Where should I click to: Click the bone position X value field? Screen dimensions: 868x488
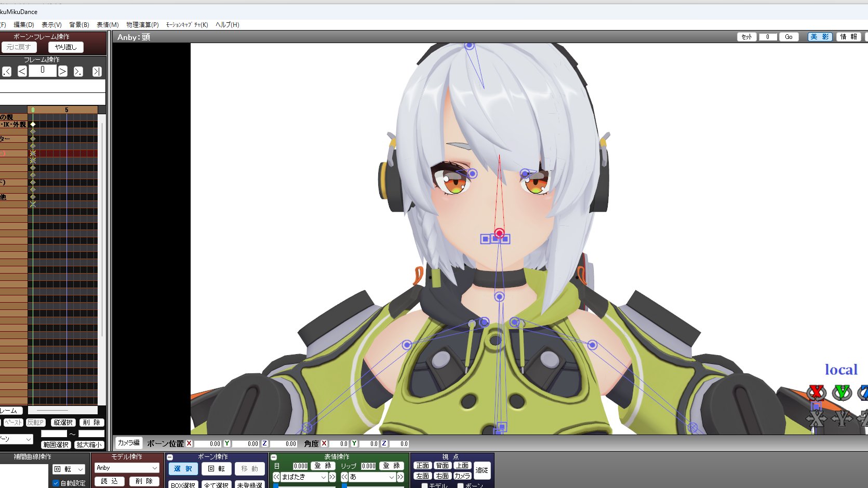[x=208, y=444]
